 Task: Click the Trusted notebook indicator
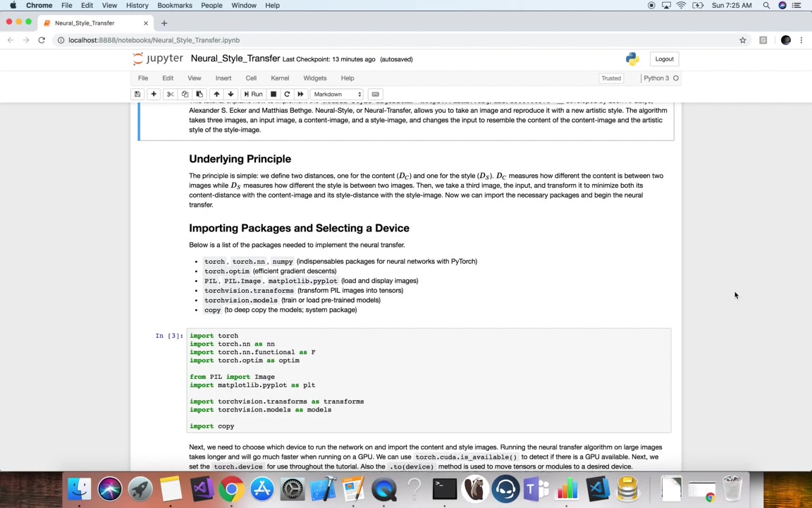click(x=610, y=78)
